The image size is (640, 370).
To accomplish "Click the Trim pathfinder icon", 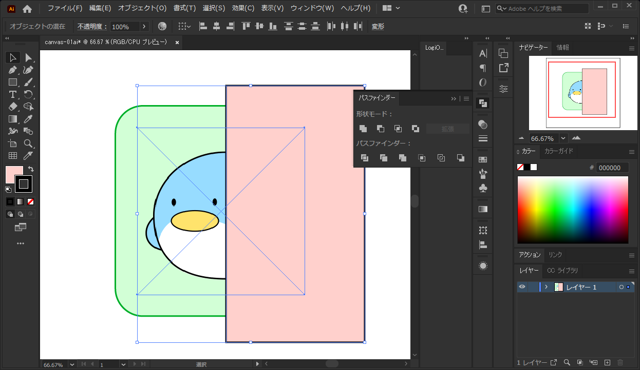I will 383,158.
